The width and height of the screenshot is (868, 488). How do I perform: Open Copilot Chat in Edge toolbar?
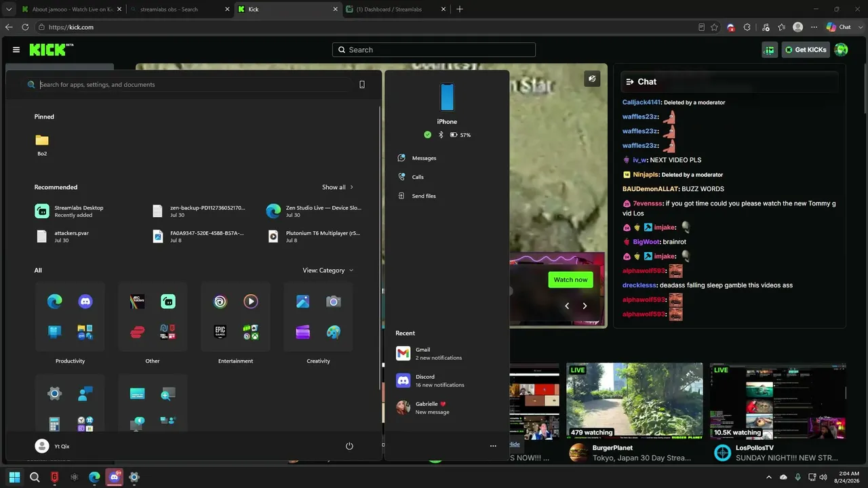tap(839, 27)
